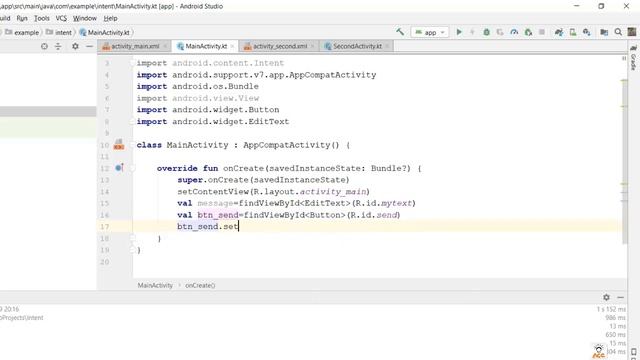Open the Run menu

point(22,18)
